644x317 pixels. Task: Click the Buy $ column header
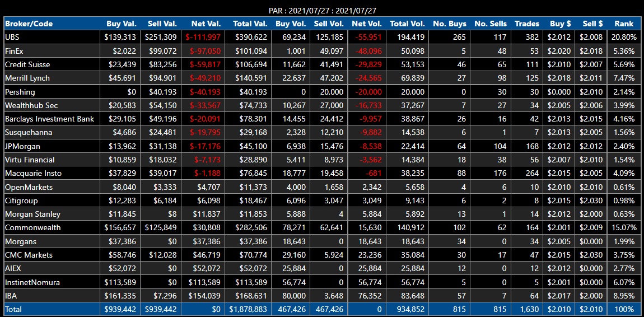[x=559, y=24]
